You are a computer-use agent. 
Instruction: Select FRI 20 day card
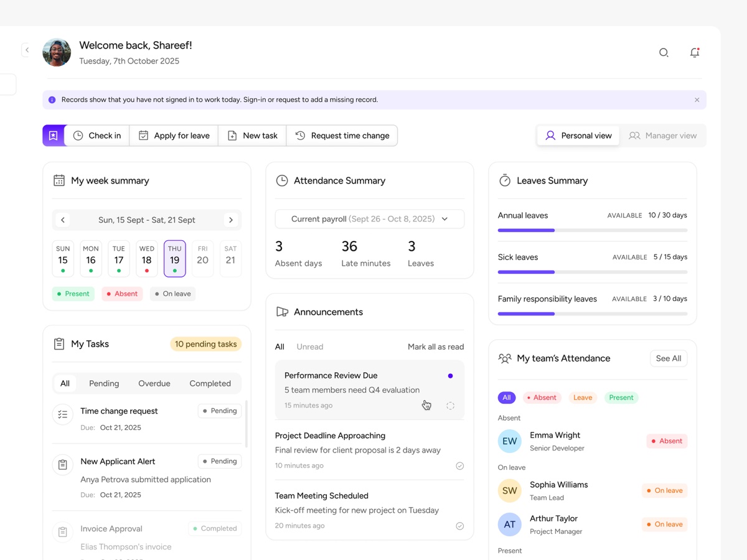click(203, 258)
